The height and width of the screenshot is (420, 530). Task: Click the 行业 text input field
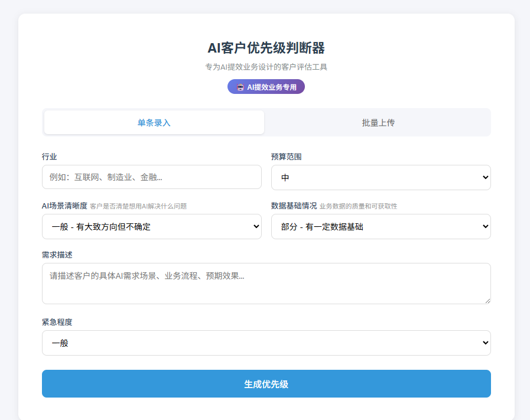(x=151, y=177)
